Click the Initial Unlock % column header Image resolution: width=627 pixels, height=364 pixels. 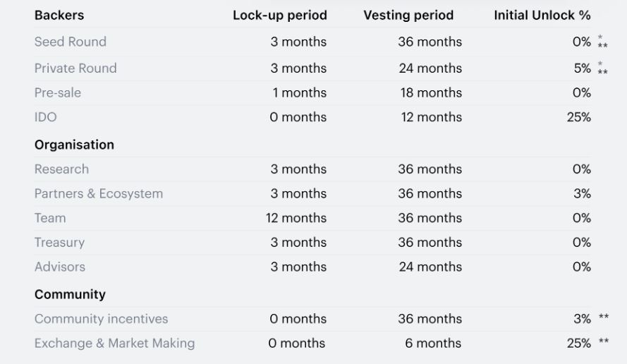[x=542, y=15]
